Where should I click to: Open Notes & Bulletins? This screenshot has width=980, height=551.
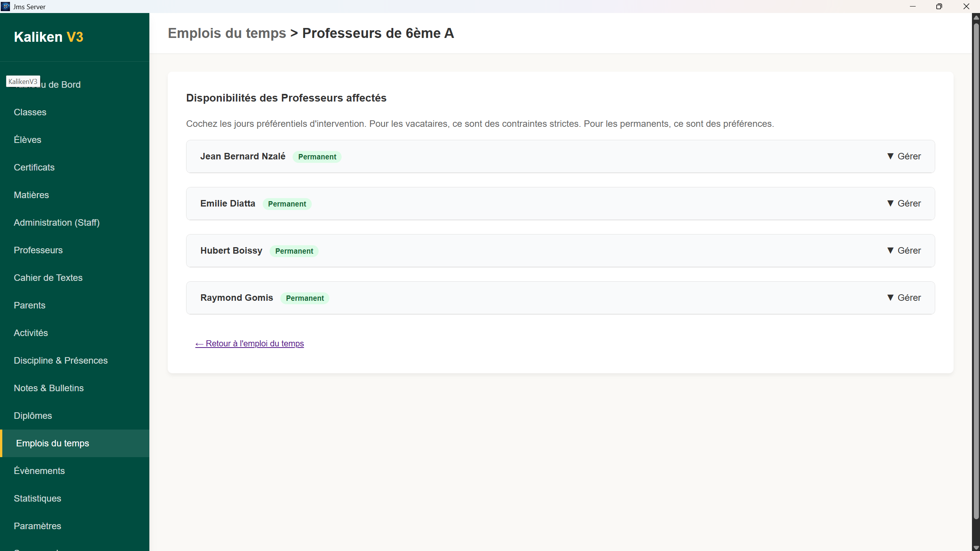[49, 388]
